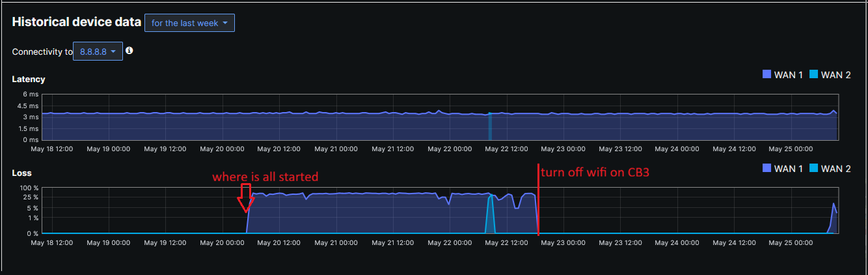Click the 4.5 ms label on Latency axis

tap(28, 106)
